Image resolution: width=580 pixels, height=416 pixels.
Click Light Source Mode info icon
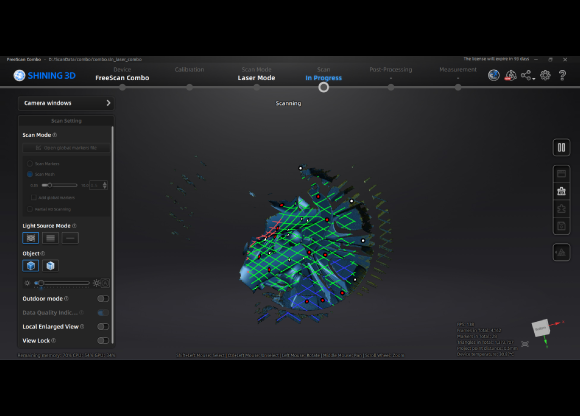pyautogui.click(x=74, y=226)
